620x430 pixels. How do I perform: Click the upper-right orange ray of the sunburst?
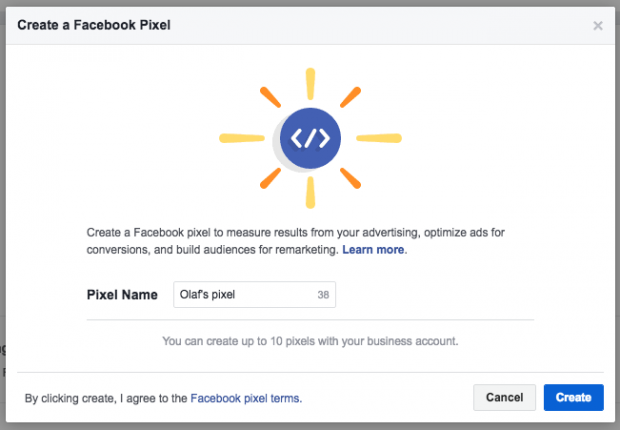tap(350, 97)
